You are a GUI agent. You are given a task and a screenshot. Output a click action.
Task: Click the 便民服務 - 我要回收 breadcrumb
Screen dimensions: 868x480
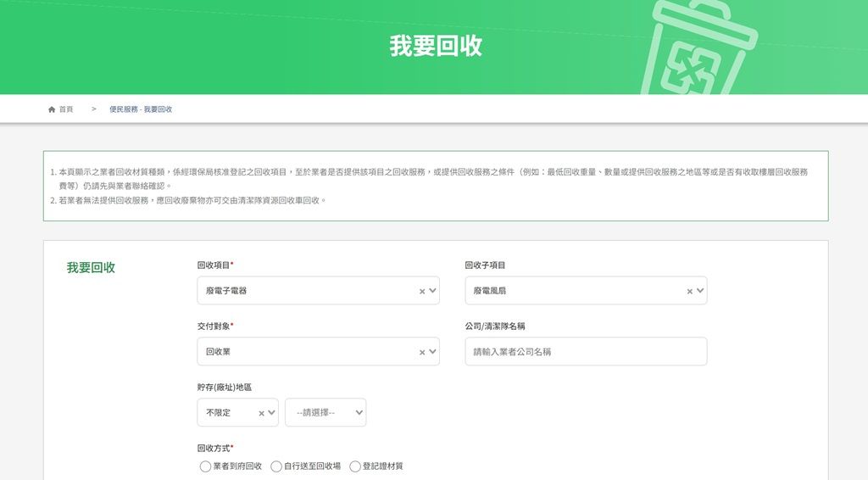[x=141, y=109]
